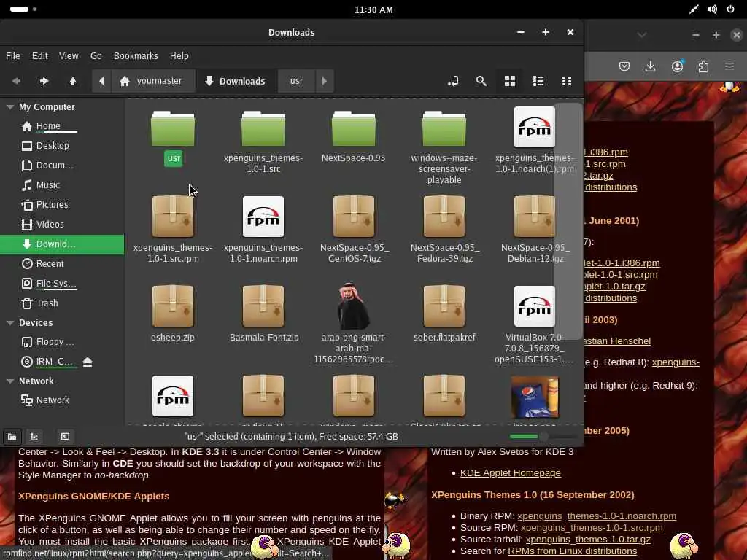Open the system volume indicator in the top bar
Screen dimensions: 747x560
712,9
